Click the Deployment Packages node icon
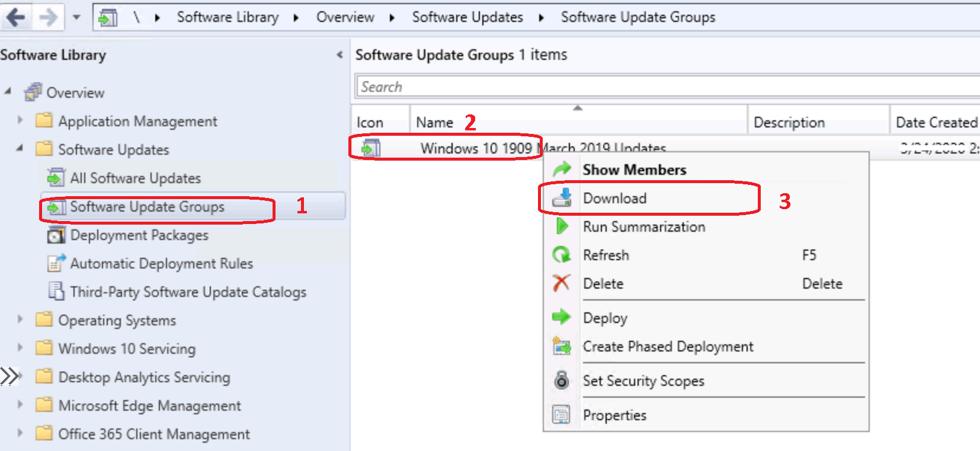This screenshot has height=451, width=980. pyautogui.click(x=56, y=235)
